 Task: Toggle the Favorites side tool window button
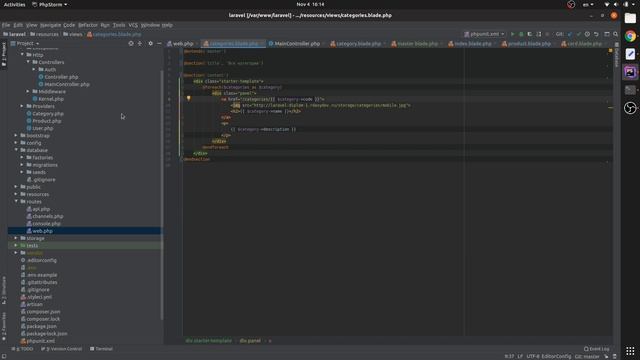tap(4, 327)
